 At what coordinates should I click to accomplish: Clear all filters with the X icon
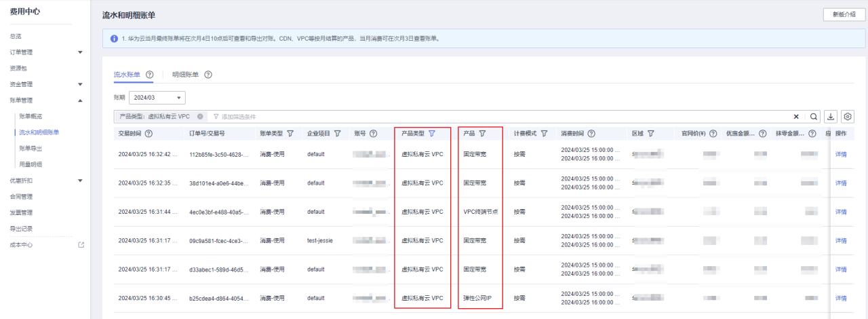tap(796, 116)
